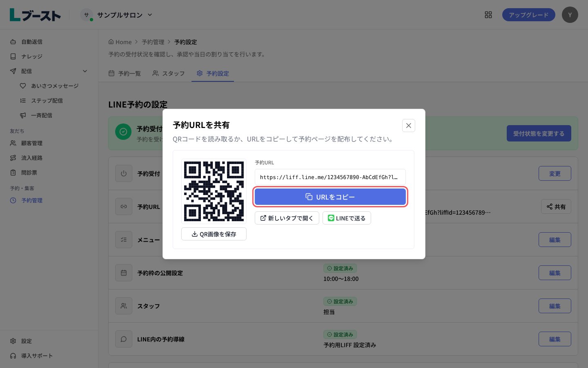
Task: Select 予約管理 in the sidebar
Action: click(49, 200)
